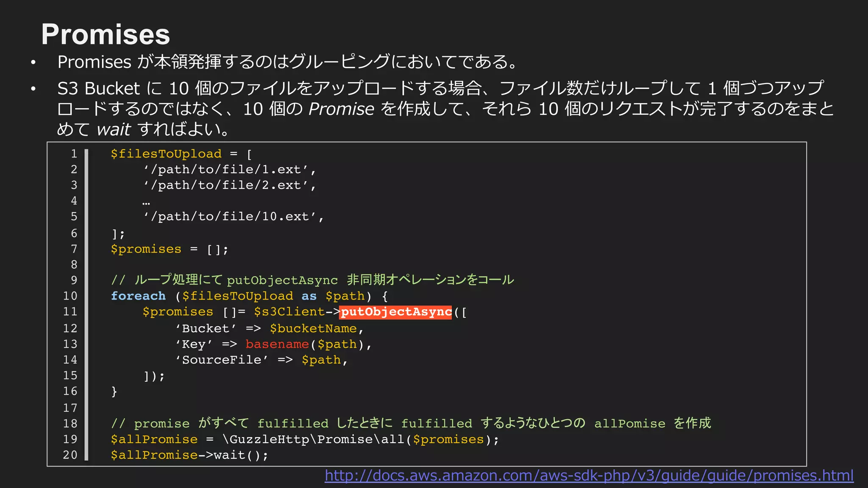868x488 pixels.
Task: Click the 'Promises' slide title
Action: (106, 34)
